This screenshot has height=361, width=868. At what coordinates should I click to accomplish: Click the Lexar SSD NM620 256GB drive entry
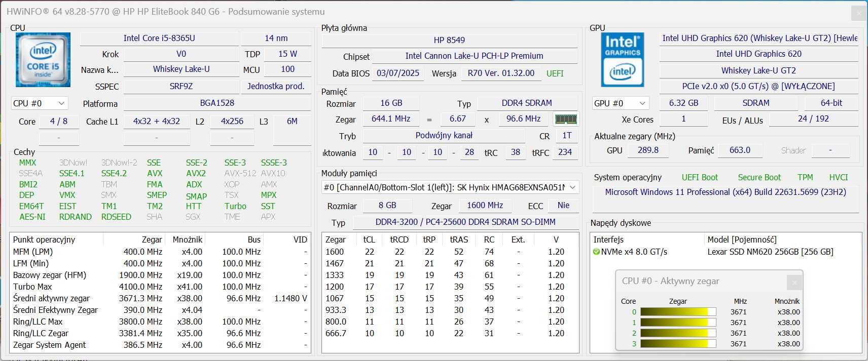pos(770,252)
